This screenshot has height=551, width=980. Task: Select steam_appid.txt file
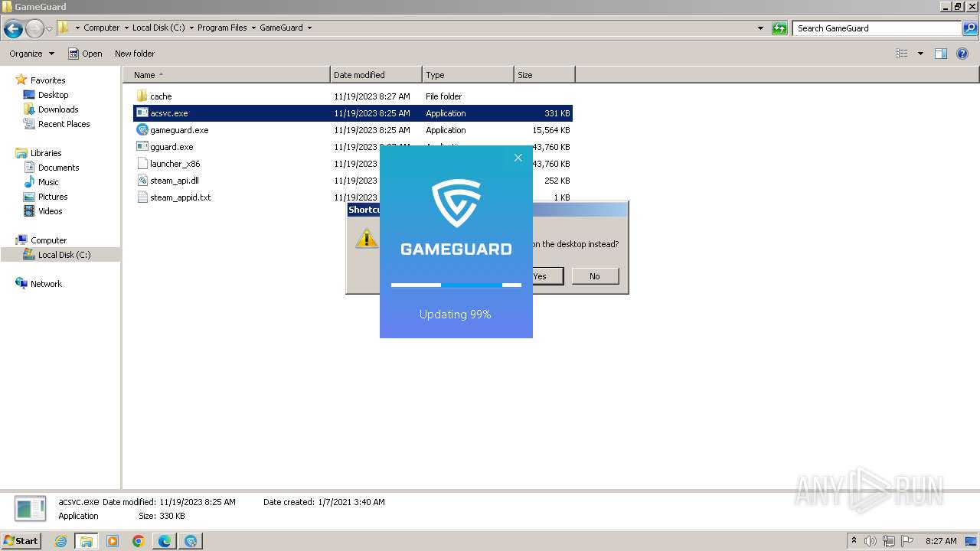(180, 197)
